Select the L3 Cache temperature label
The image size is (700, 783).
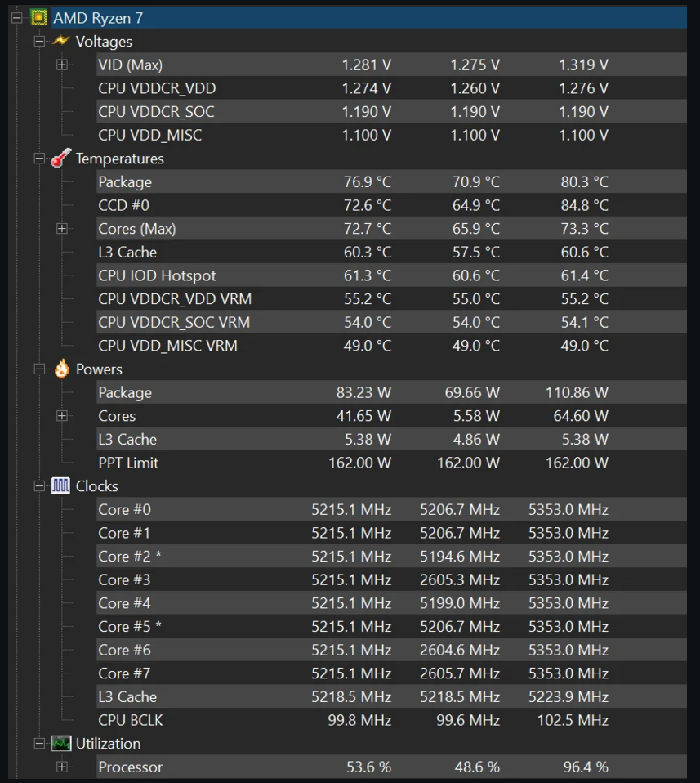[127, 253]
